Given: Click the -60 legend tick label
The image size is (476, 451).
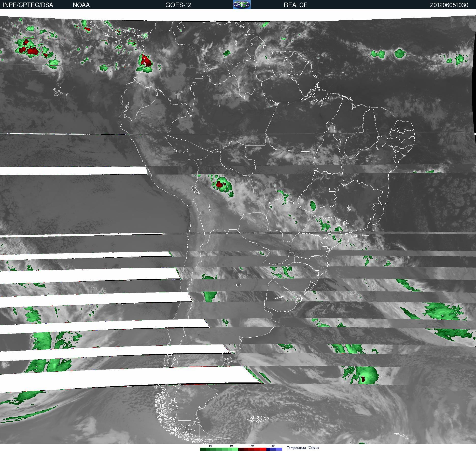Looking at the screenshot, I should 231,446.
